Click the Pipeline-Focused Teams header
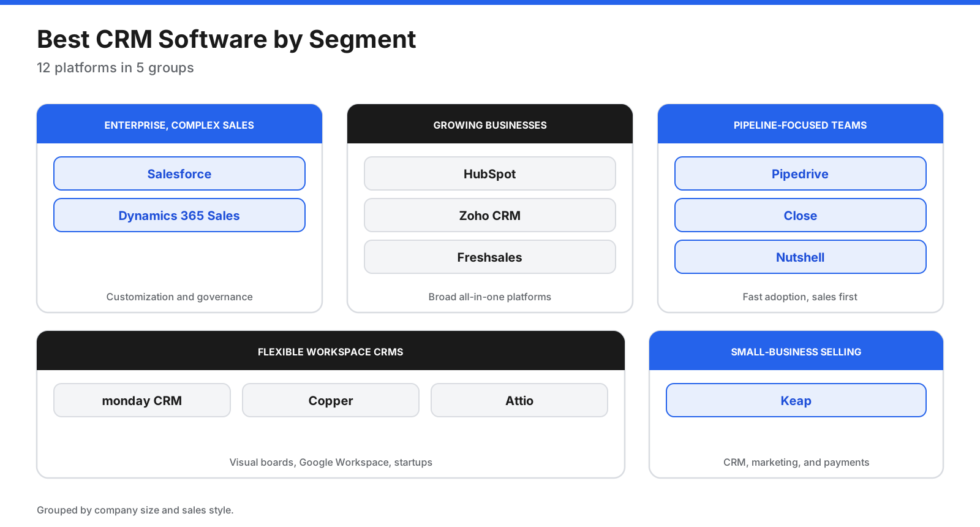This screenshot has width=980, height=527. (x=801, y=124)
